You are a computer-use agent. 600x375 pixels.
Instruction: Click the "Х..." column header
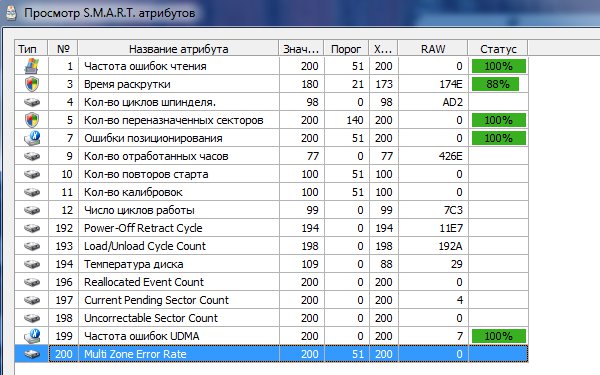pyautogui.click(x=383, y=49)
